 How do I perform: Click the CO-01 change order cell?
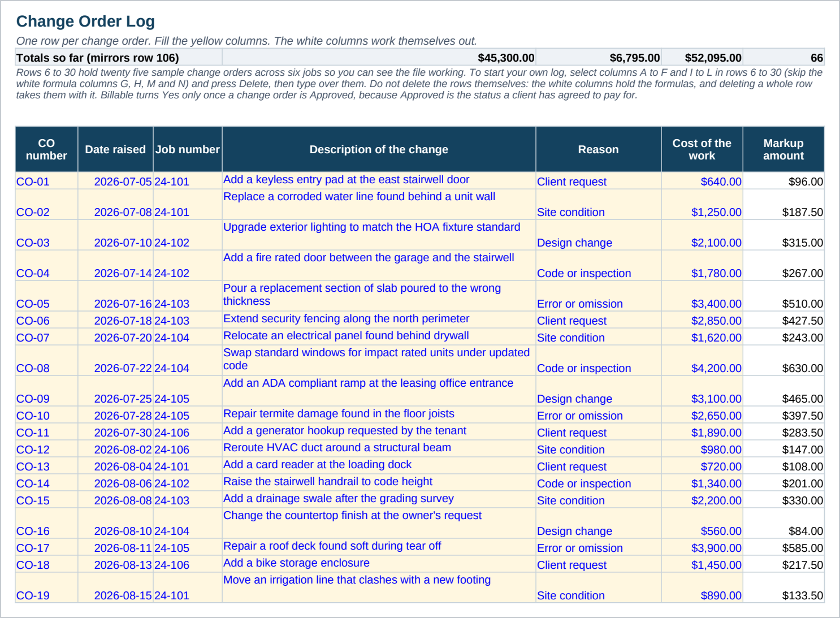click(46, 181)
